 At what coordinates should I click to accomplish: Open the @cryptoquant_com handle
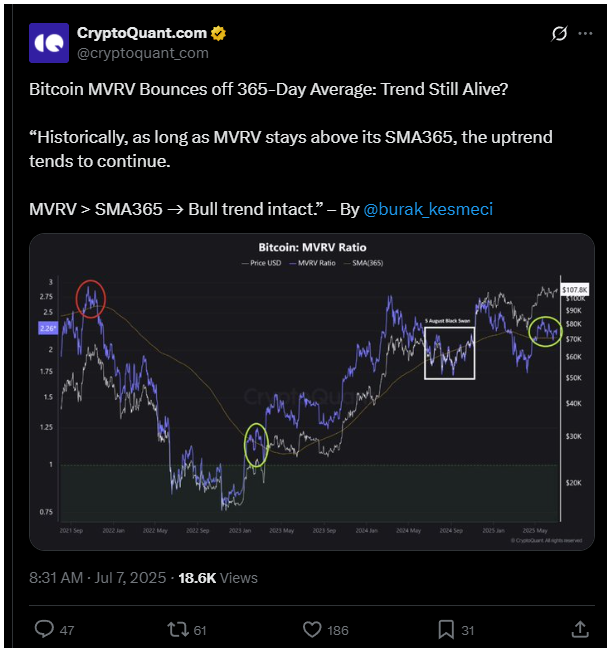143,53
